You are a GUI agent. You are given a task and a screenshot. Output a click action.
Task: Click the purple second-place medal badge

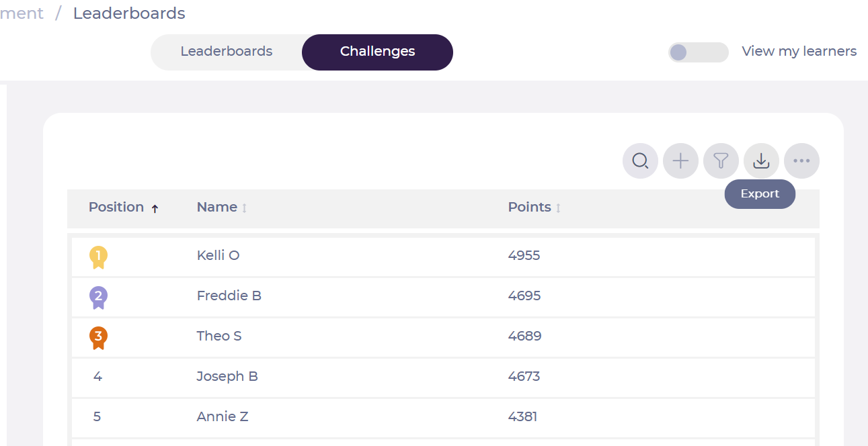[x=98, y=298]
